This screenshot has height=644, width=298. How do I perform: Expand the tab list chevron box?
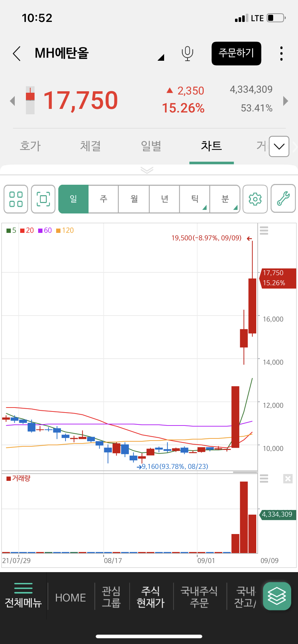tap(279, 146)
